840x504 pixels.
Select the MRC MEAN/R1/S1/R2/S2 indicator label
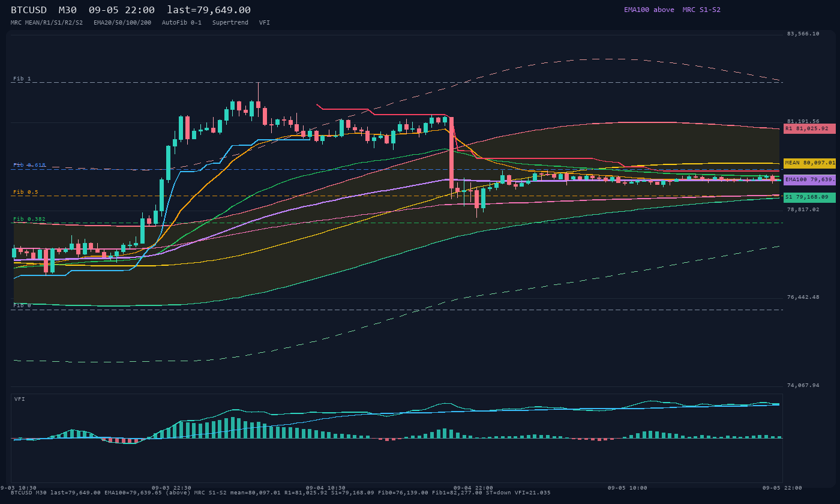click(47, 22)
